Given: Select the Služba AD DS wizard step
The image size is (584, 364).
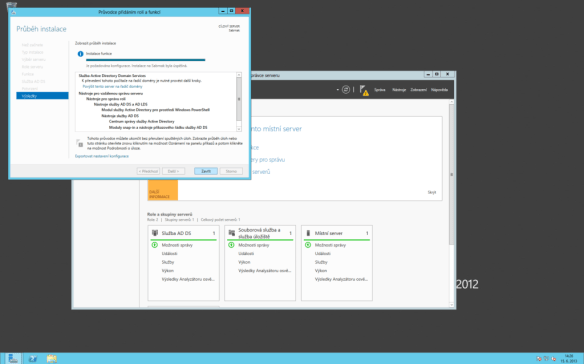Looking at the screenshot, I should [34, 81].
